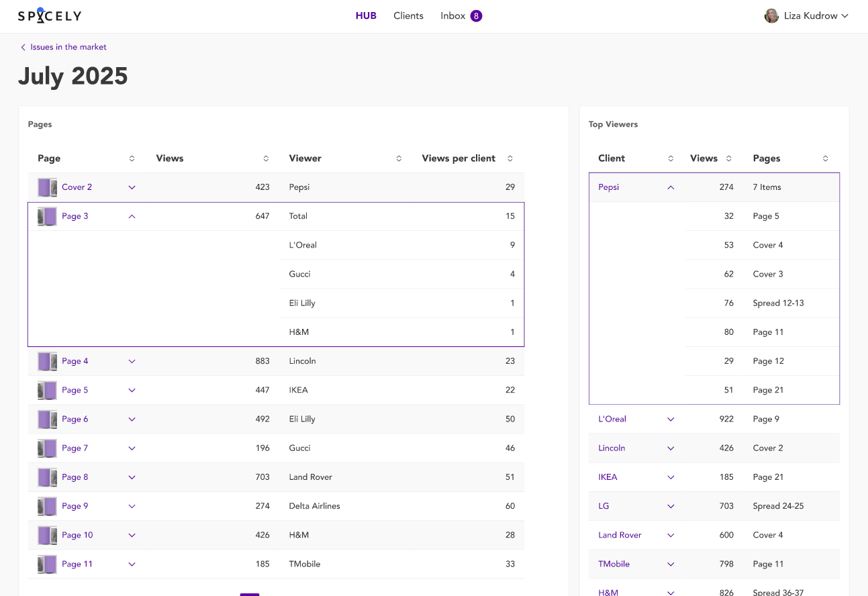Click the 7 Items cell for Pepsi

[x=767, y=187]
